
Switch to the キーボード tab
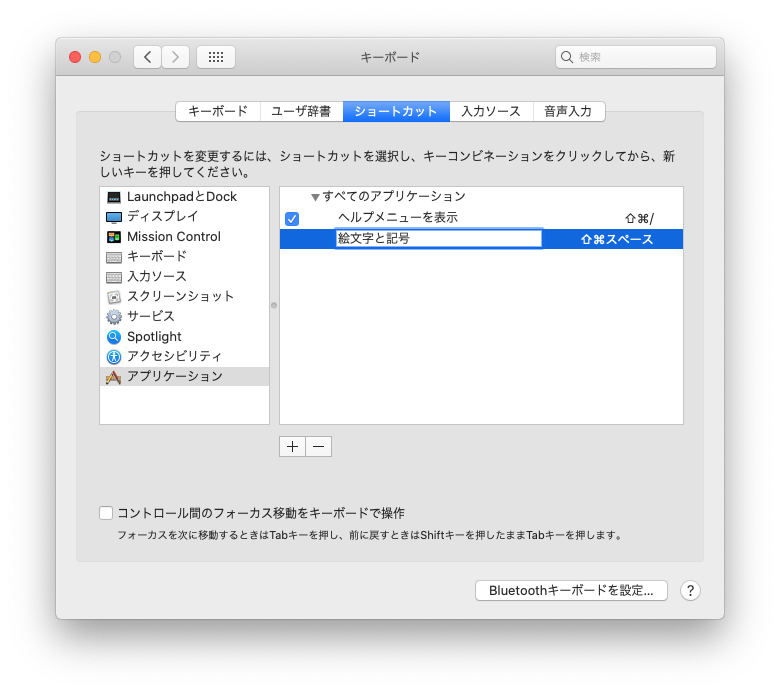pyautogui.click(x=218, y=111)
